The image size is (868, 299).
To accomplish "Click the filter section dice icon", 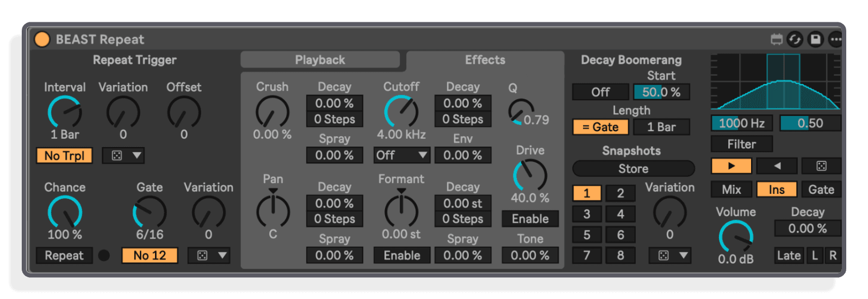I will [x=822, y=166].
